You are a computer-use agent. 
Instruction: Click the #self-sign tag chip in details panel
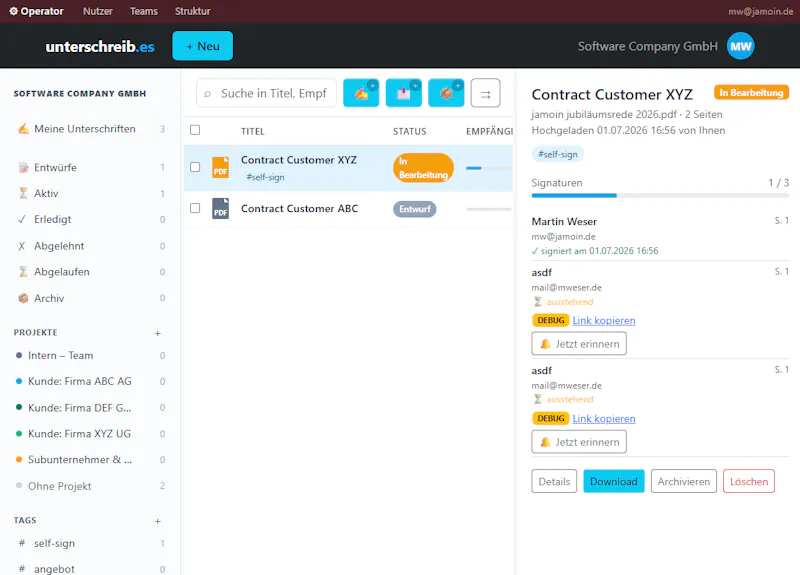pos(558,154)
